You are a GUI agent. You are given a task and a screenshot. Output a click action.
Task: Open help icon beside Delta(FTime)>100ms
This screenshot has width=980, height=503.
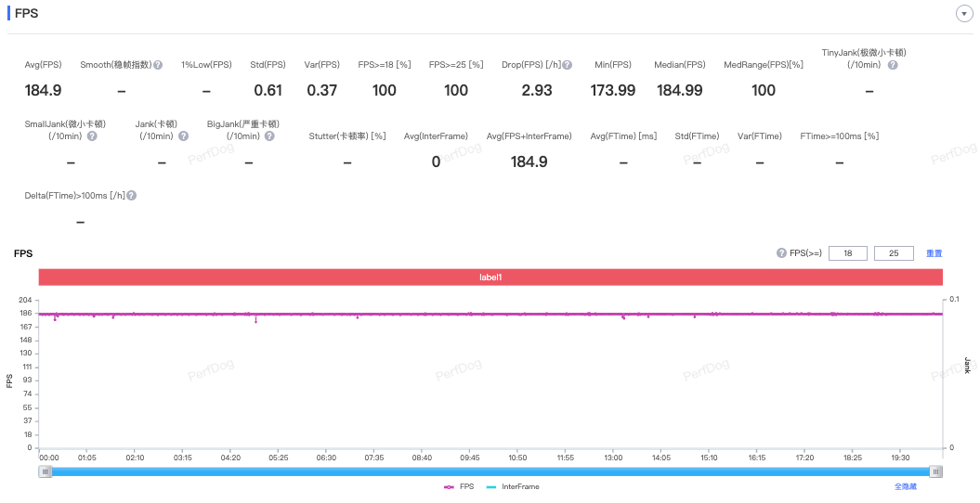131,195
